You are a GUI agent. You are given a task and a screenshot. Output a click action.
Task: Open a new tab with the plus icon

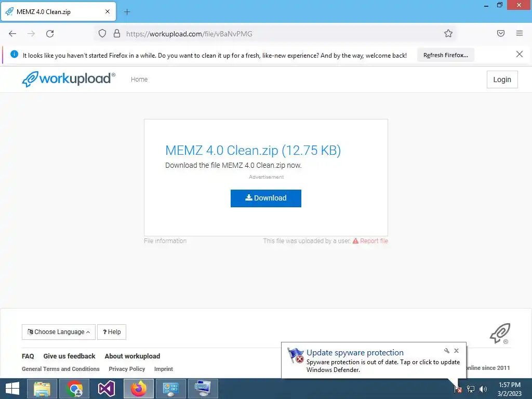[x=127, y=12]
